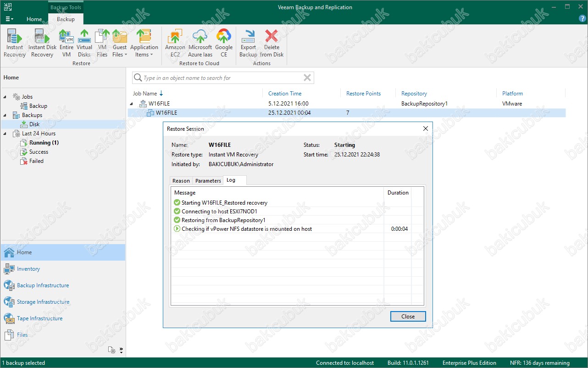Switch to Parameters tab in dialog

pyautogui.click(x=208, y=181)
